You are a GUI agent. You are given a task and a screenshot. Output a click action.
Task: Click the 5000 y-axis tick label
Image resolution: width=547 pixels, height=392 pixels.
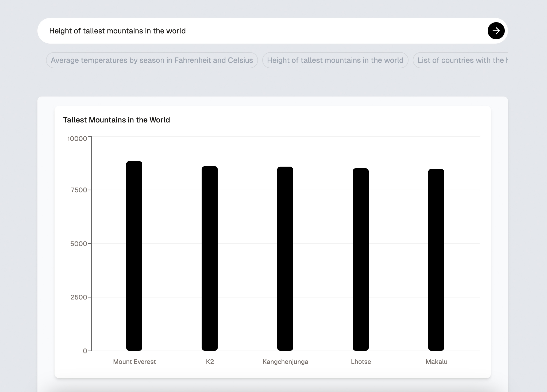click(79, 244)
